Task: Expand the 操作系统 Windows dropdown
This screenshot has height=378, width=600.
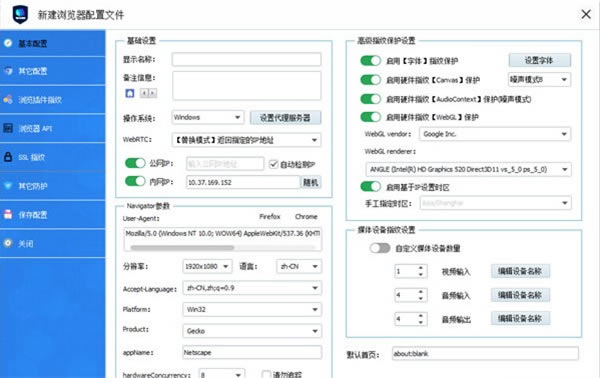Action: (208, 117)
